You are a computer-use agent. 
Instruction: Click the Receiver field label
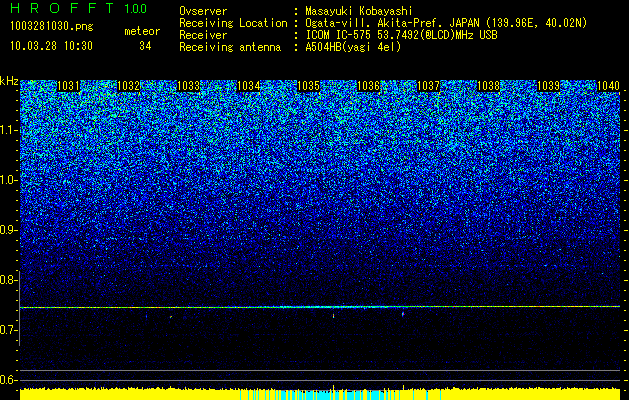[203, 35]
